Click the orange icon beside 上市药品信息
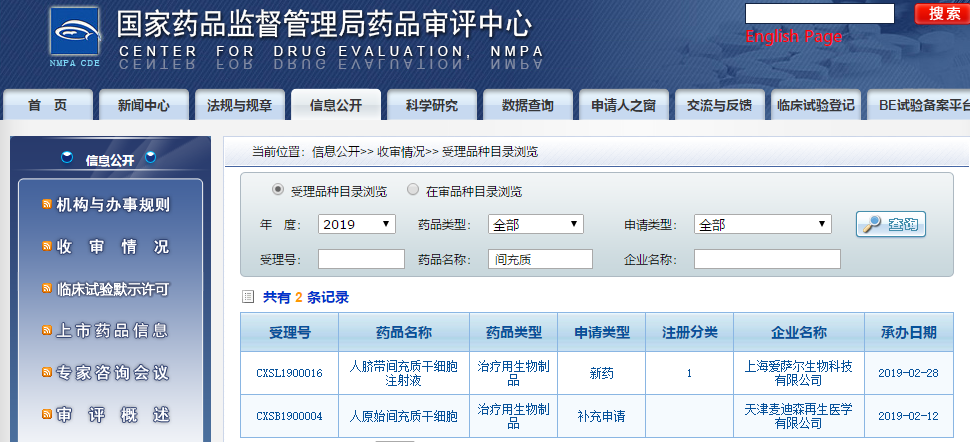This screenshot has height=442, width=970. click(x=46, y=330)
